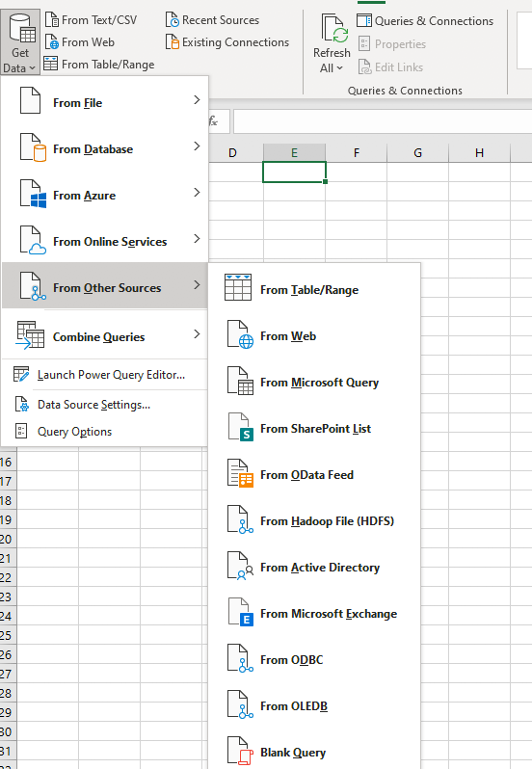Select column F header
The height and width of the screenshot is (769, 532).
[x=357, y=152]
